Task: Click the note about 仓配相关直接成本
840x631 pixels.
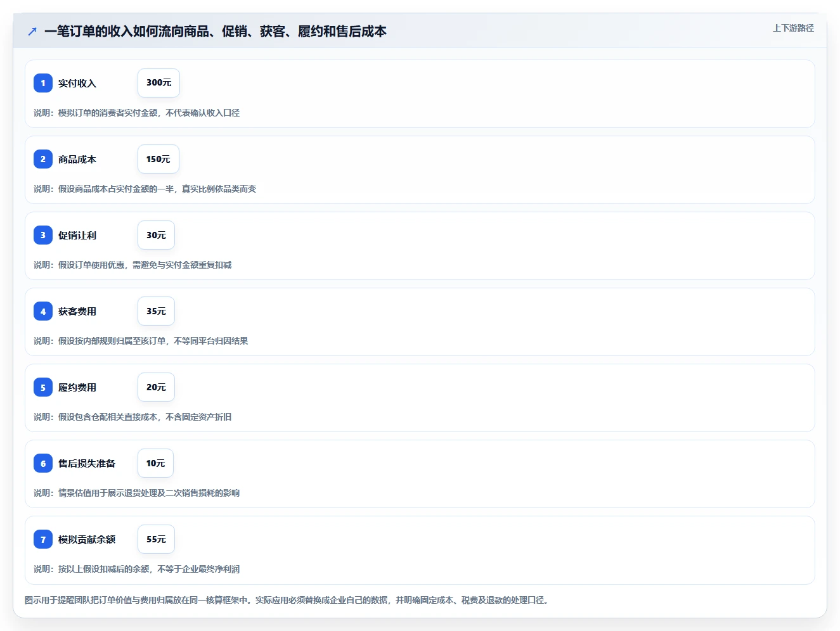Action: [x=132, y=417]
